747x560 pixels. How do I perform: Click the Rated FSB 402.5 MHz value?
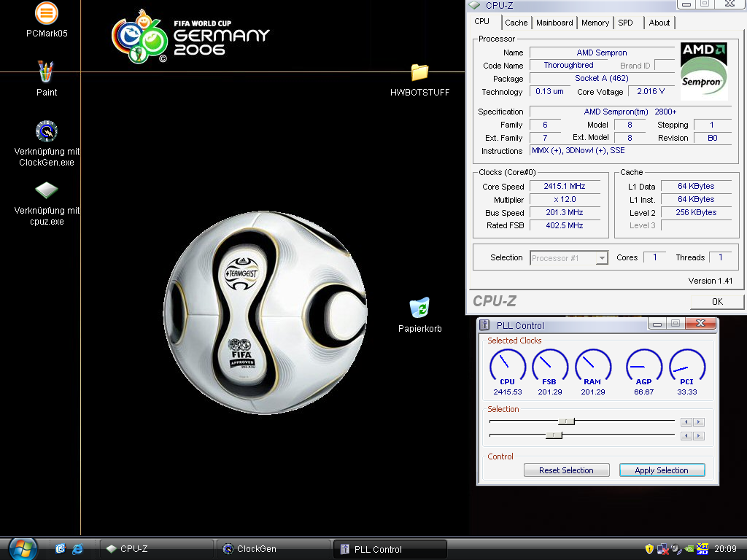pos(565,226)
